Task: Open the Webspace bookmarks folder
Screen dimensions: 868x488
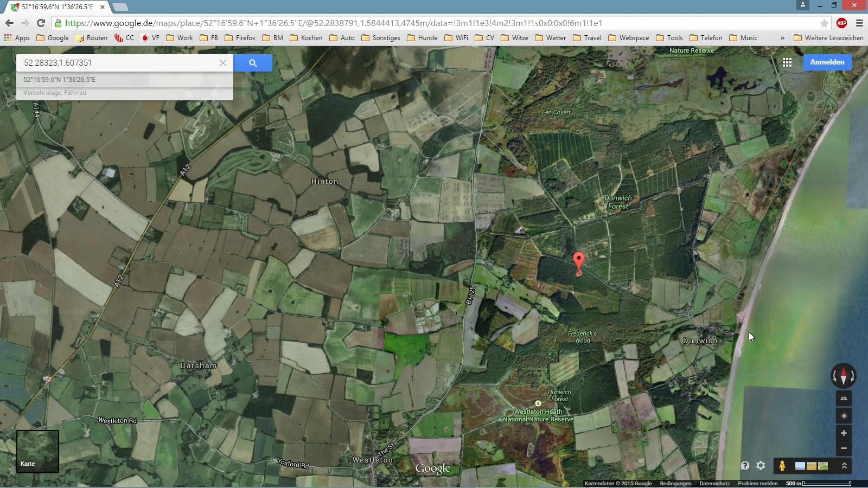Action: (629, 38)
